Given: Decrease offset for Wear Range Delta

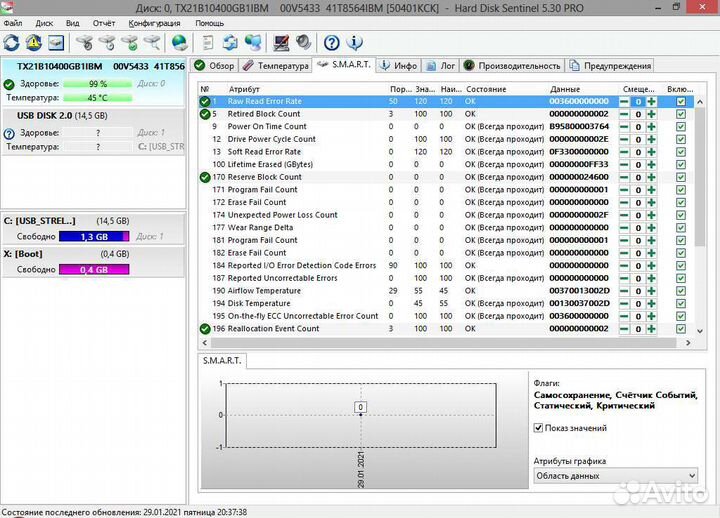Looking at the screenshot, I should 624,228.
